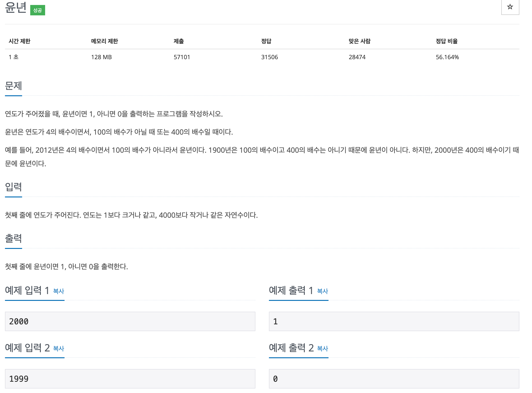Copy 예제 출력 1 using its 복사 link

322,291
